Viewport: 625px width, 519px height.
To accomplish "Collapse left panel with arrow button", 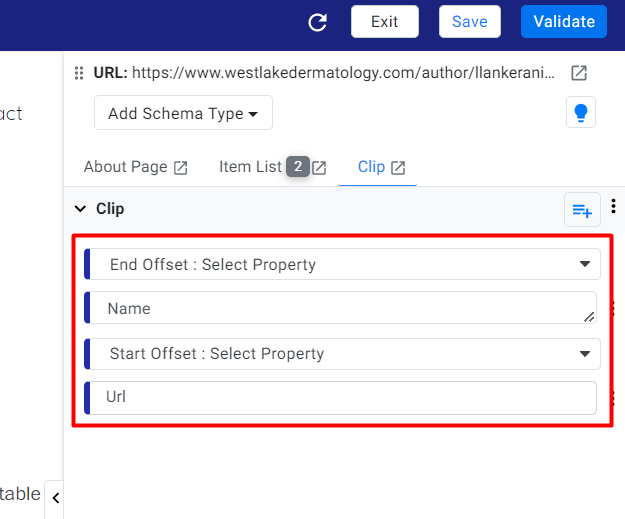I will click(55, 498).
